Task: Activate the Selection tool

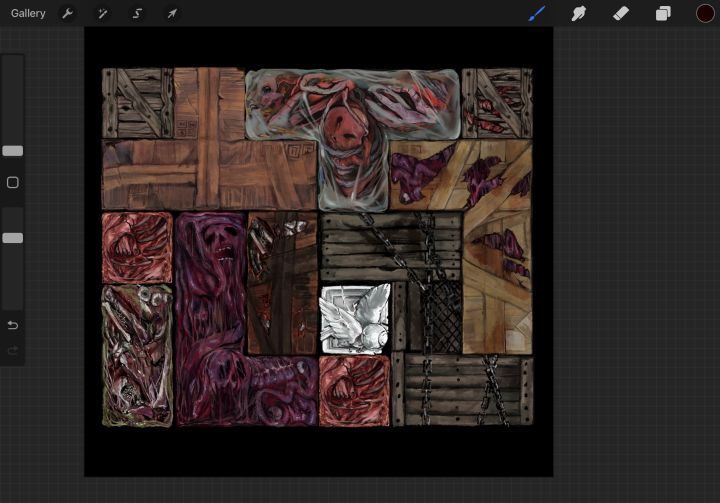Action: pyautogui.click(x=137, y=13)
